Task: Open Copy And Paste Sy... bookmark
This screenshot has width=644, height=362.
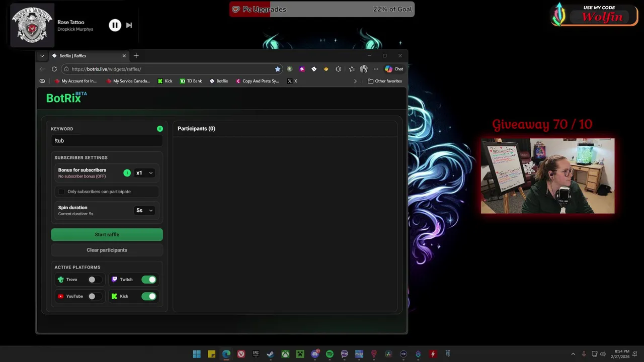Action: (x=257, y=81)
